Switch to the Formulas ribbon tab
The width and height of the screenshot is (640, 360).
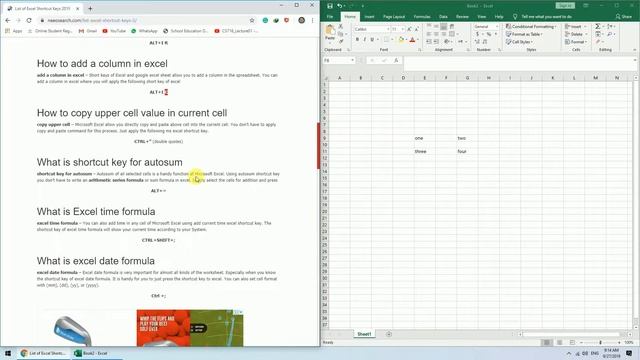click(x=422, y=17)
